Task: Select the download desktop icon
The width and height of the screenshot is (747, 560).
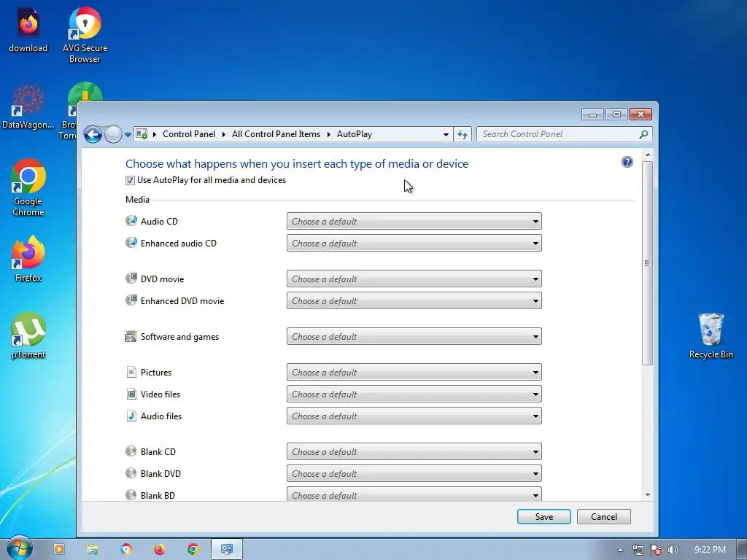Action: (28, 29)
